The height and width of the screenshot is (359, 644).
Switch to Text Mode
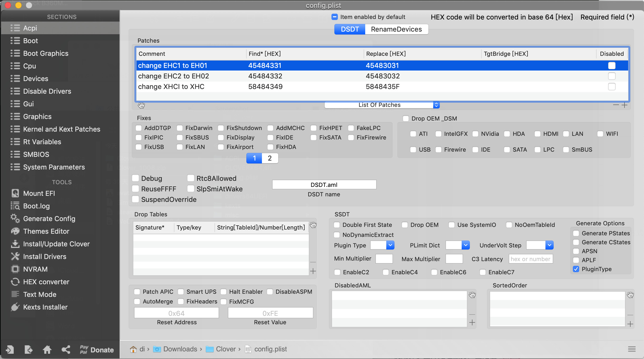(40, 295)
